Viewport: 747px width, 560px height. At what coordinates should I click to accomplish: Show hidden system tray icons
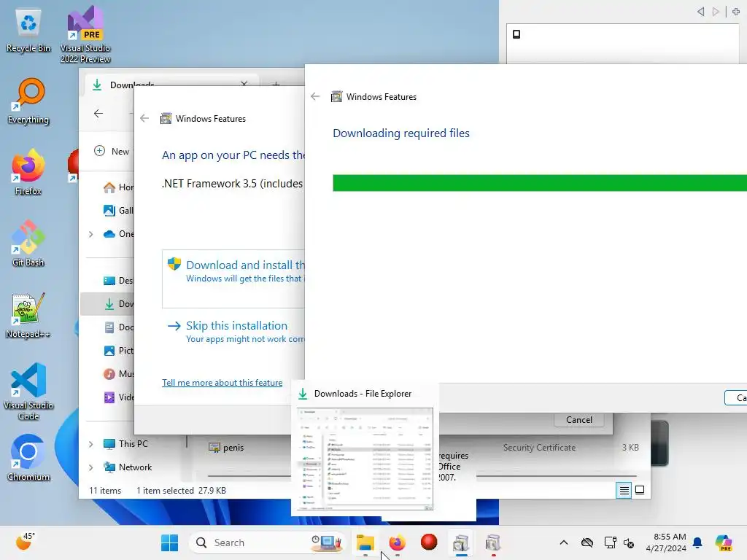pos(564,542)
